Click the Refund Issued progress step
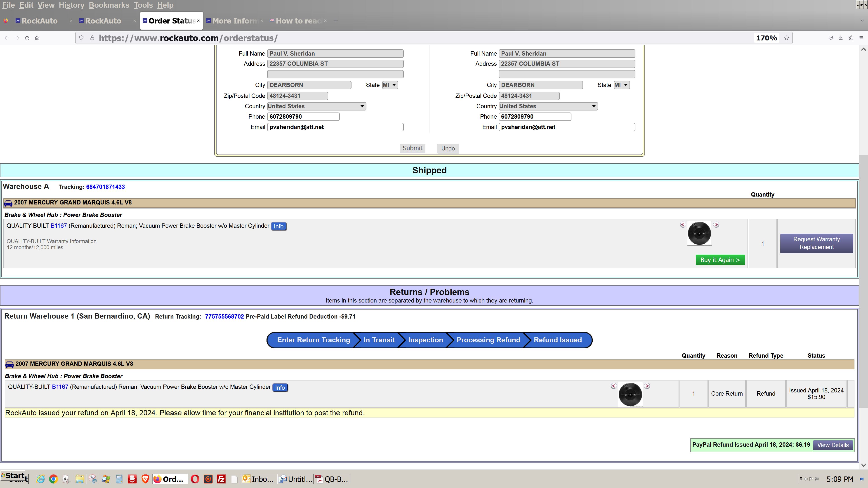868x488 pixels. point(558,340)
